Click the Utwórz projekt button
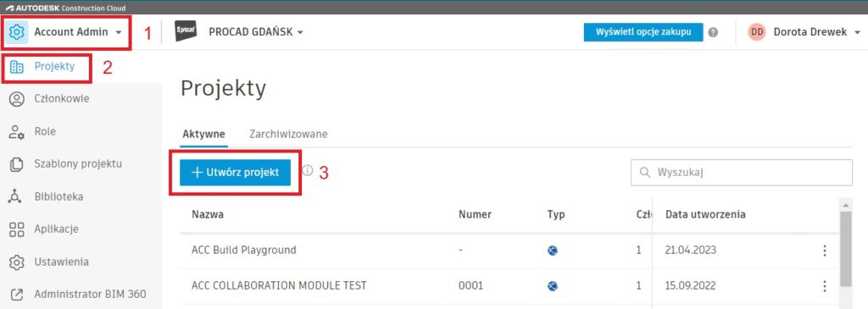The image size is (868, 309). point(236,173)
